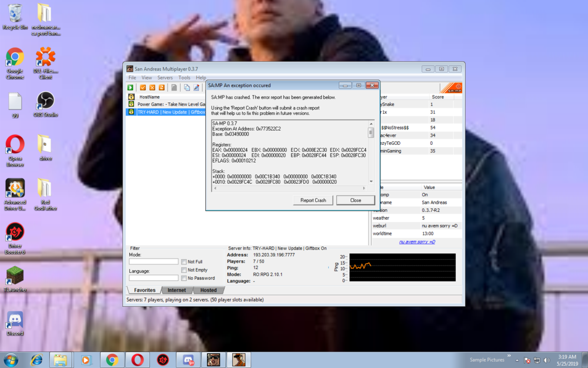Enable the Not Full filter checkbox
Screen dimensions: 588x368
point(183,262)
